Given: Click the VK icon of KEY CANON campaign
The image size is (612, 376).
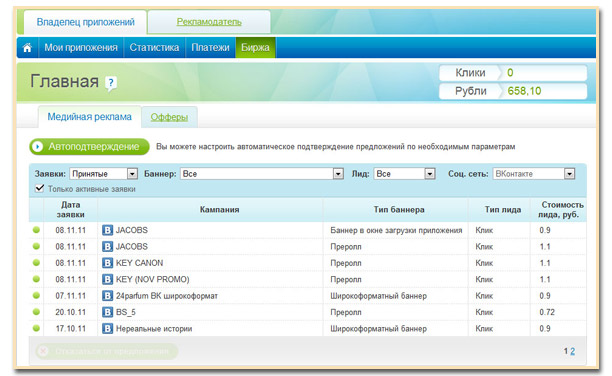Looking at the screenshot, I should pos(107,263).
